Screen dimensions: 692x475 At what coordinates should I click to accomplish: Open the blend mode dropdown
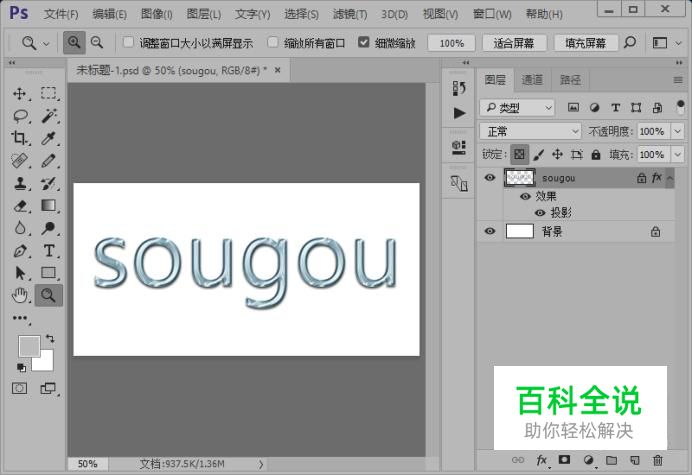pyautogui.click(x=530, y=131)
